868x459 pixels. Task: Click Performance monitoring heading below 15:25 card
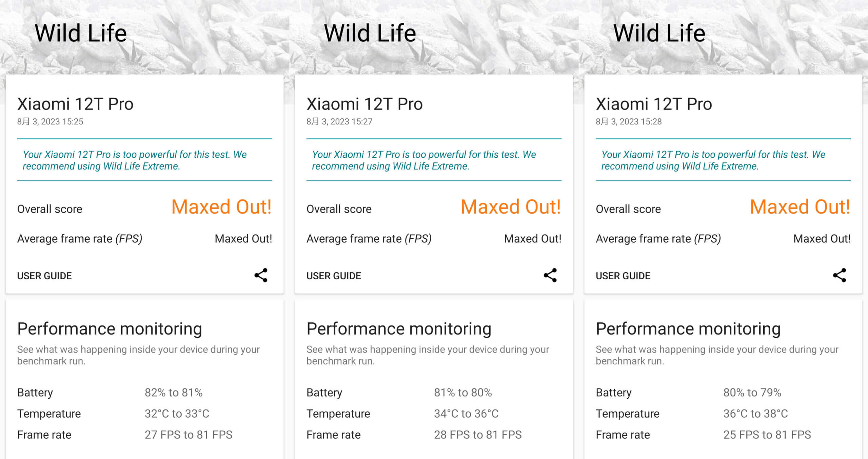tap(110, 329)
